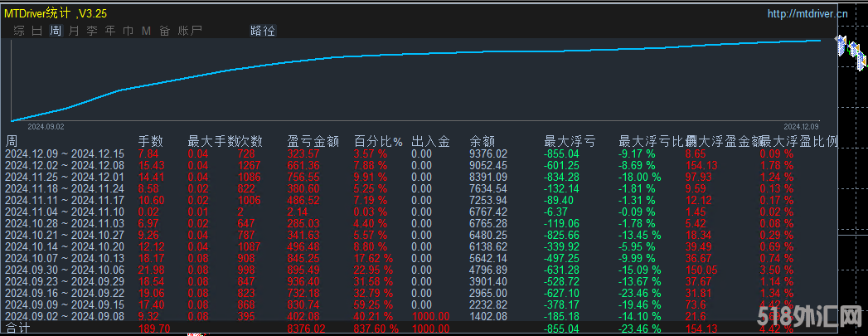This screenshot has height=336, width=868.
Task: Open the 备 tab
Action: pyautogui.click(x=164, y=31)
